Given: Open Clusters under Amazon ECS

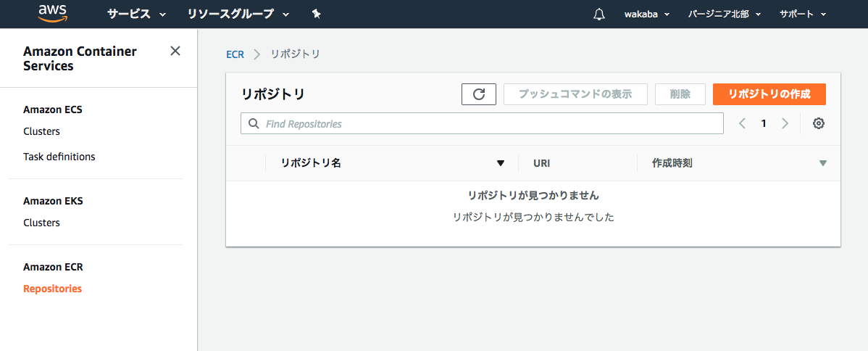Looking at the screenshot, I should 41,132.
